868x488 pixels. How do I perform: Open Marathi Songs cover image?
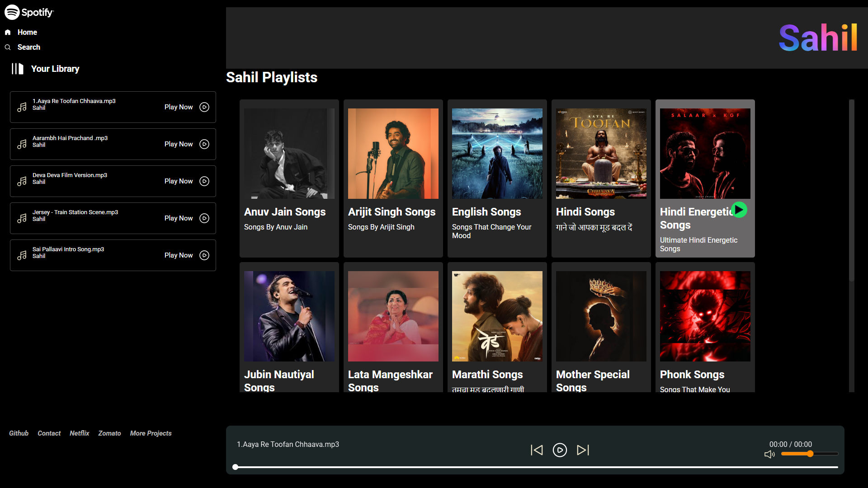coord(497,316)
